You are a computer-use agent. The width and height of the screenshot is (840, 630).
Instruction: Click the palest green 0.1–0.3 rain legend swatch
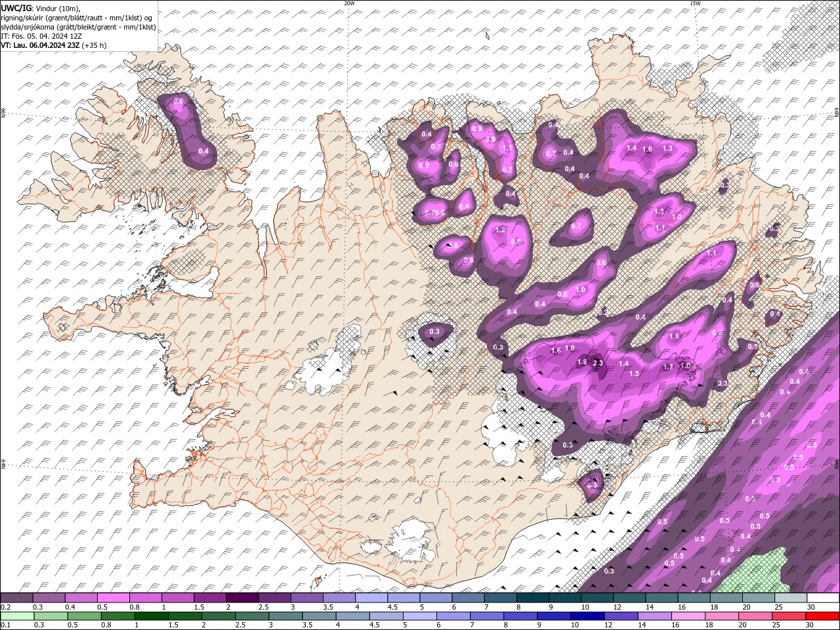(x=18, y=616)
